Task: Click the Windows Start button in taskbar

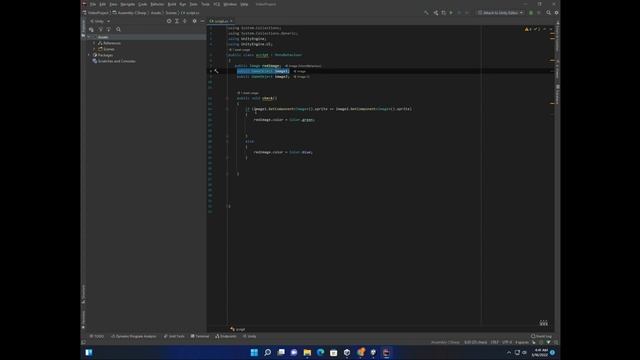Action: [254, 352]
